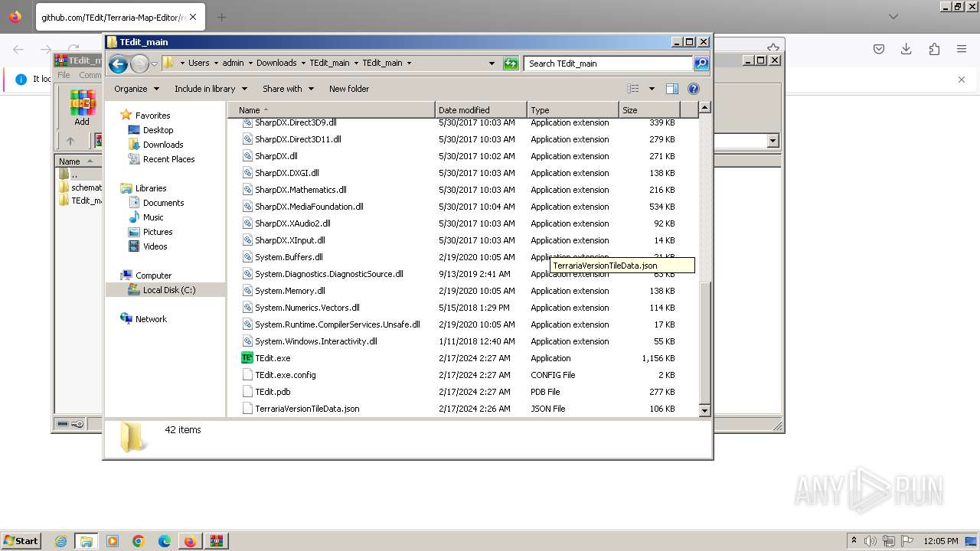Image resolution: width=980 pixels, height=551 pixels.
Task: Click WinRAR up one level arrow
Action: pyautogui.click(x=70, y=141)
